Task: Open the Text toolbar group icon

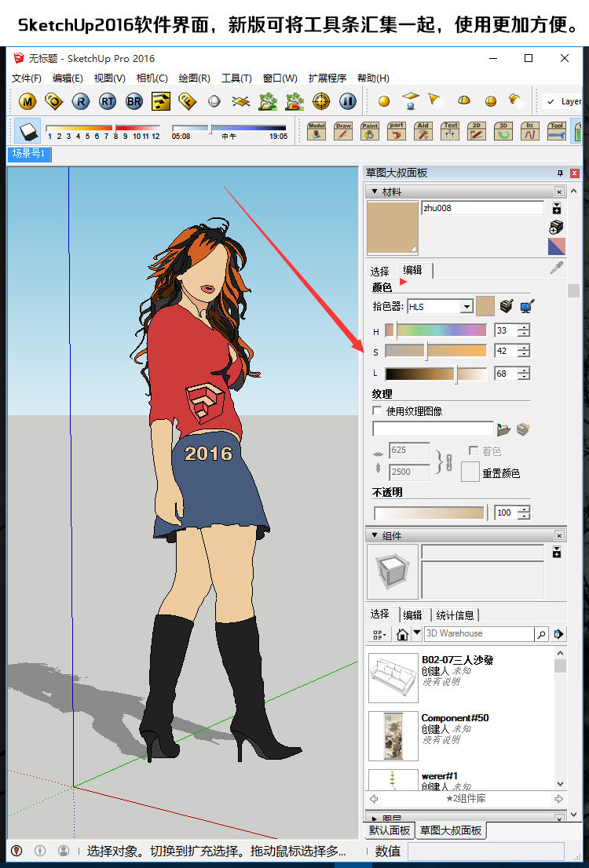Action: 450,131
